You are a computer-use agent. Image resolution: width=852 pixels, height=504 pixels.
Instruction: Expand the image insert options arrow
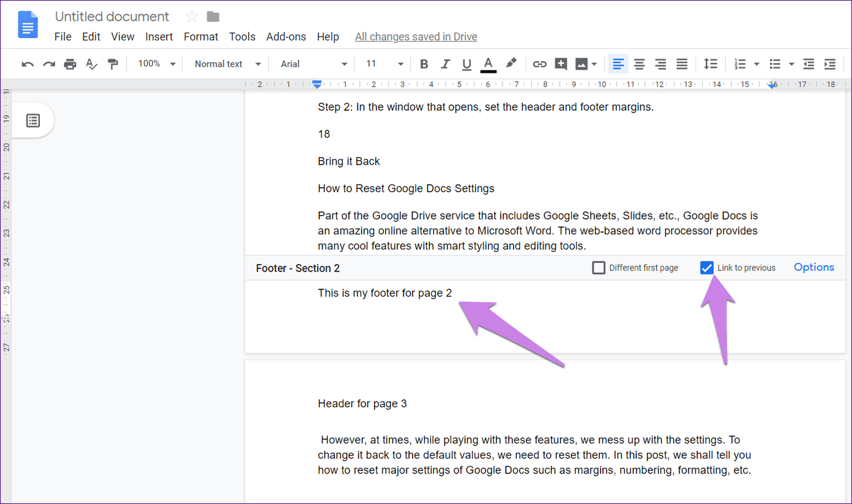tap(594, 64)
